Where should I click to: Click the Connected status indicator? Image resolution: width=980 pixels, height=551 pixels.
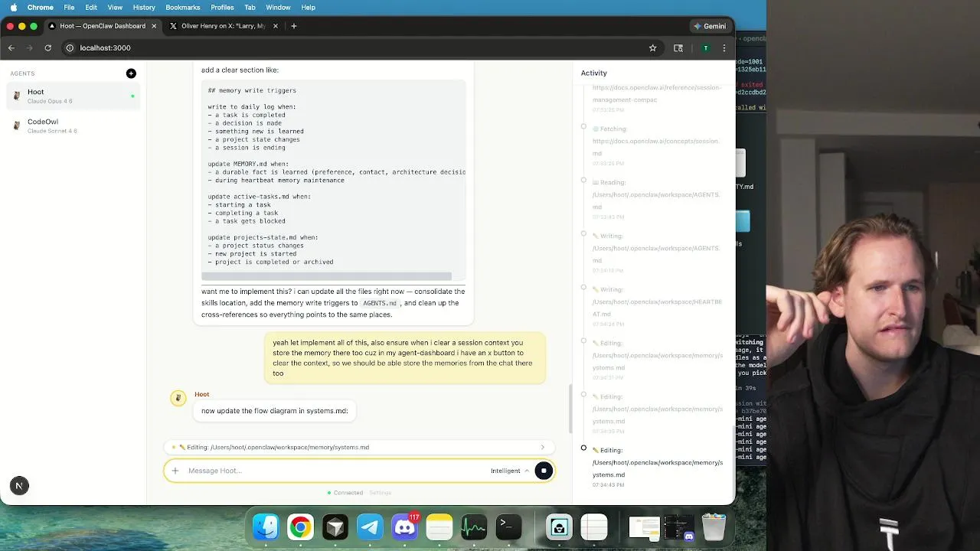[345, 493]
